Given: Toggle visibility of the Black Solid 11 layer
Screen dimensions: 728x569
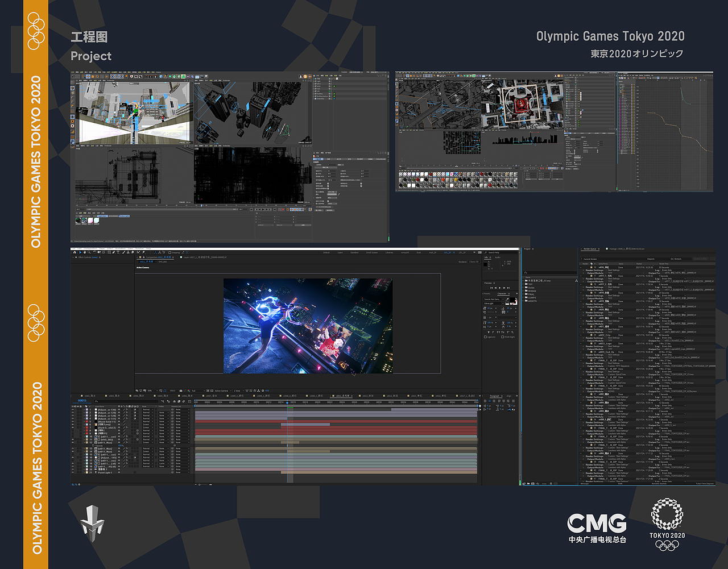Looking at the screenshot, I should pyautogui.click(x=73, y=421).
